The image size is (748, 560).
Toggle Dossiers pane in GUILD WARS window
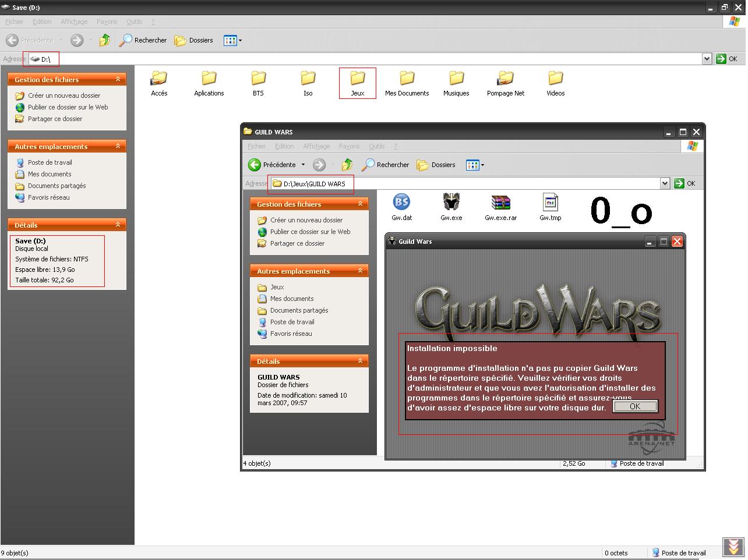point(436,165)
